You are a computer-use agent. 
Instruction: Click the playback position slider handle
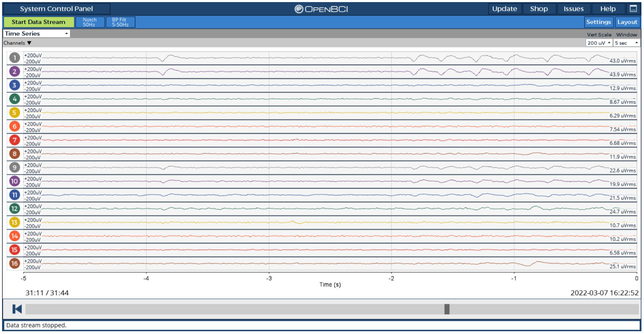tap(447, 309)
